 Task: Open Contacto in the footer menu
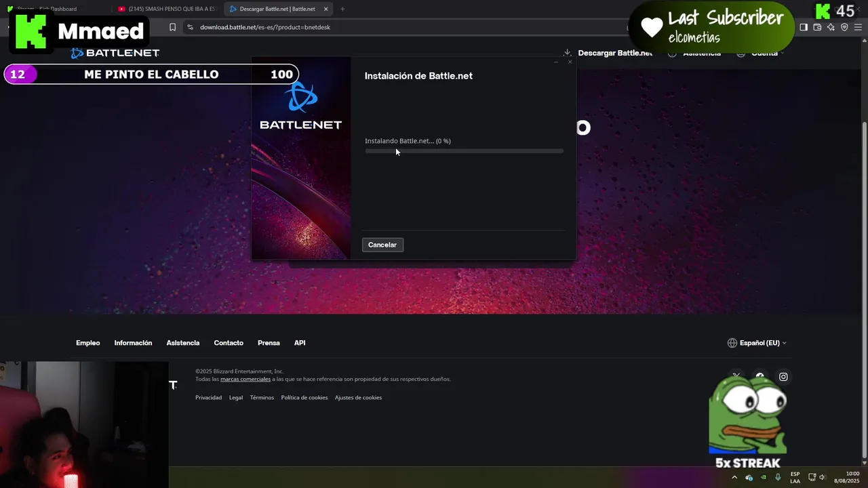229,343
